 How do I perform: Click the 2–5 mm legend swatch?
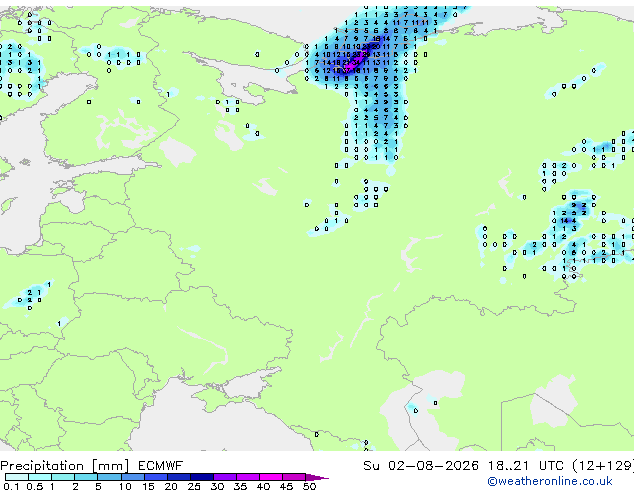tap(86, 477)
